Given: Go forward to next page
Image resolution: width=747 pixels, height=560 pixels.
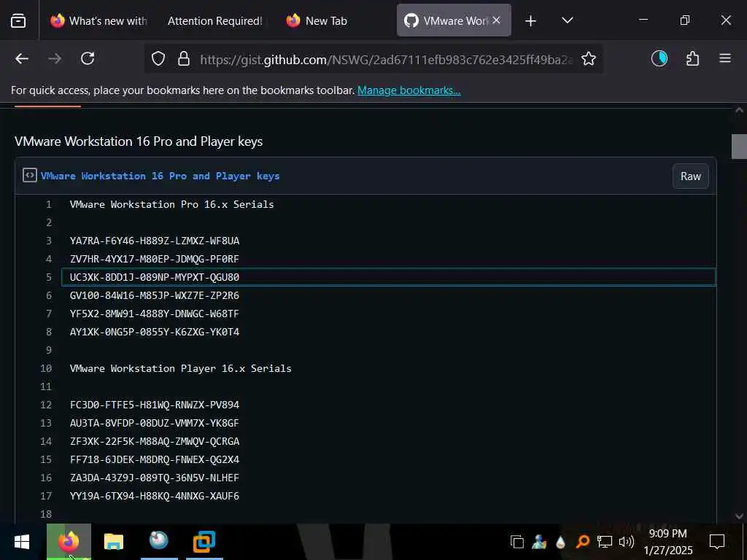Looking at the screenshot, I should coord(55,58).
